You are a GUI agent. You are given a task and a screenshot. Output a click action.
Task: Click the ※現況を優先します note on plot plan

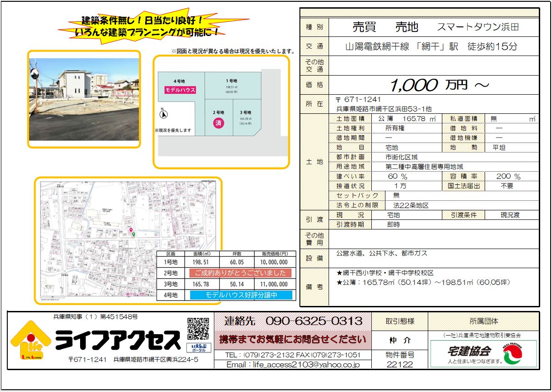pyautogui.click(x=173, y=131)
